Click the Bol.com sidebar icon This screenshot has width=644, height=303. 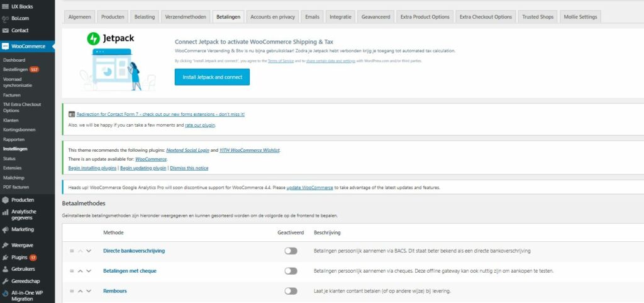pos(5,18)
